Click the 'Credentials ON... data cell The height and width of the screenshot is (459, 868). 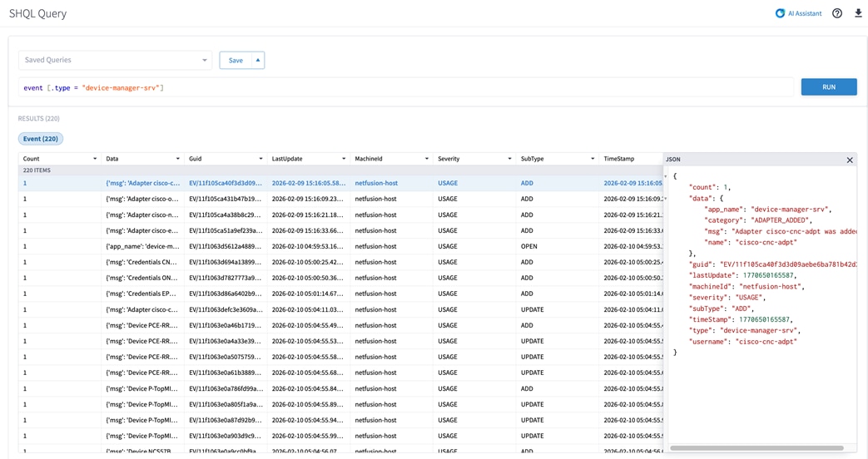click(x=141, y=278)
